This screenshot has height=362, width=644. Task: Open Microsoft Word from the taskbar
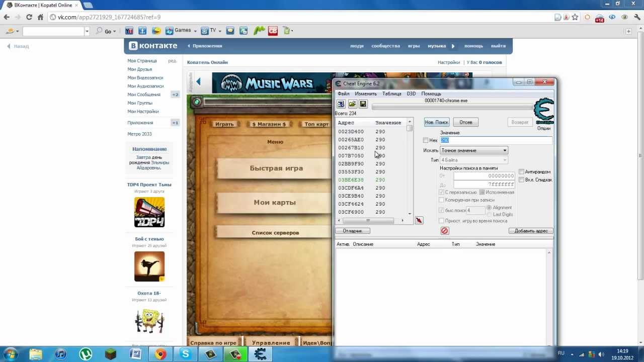[135, 354]
